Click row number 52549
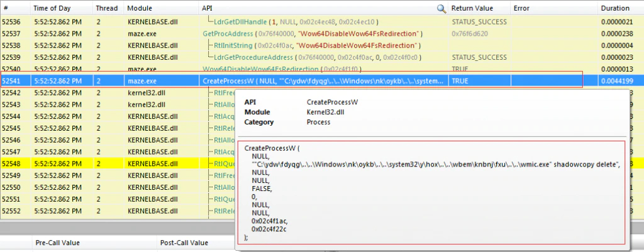 pos(10,176)
